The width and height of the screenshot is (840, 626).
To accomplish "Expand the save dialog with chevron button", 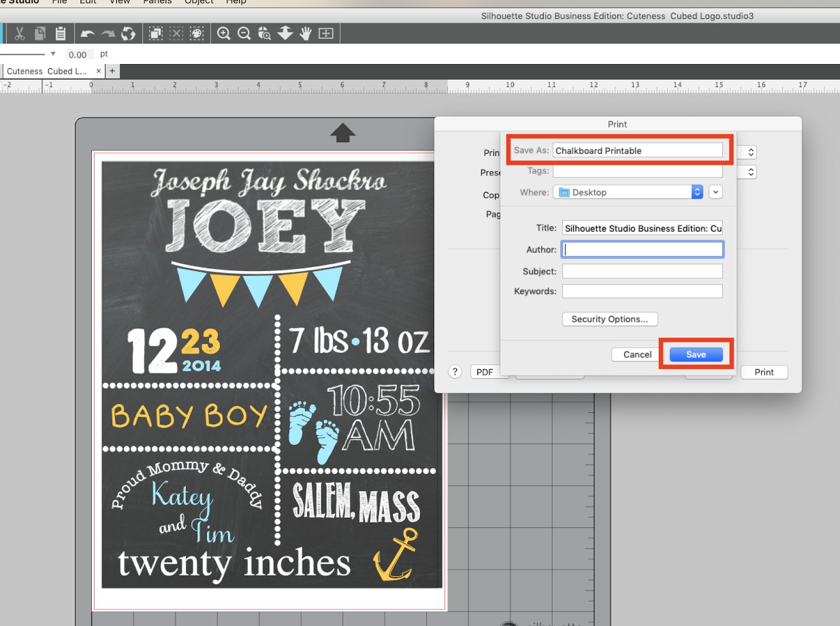I will (x=716, y=192).
